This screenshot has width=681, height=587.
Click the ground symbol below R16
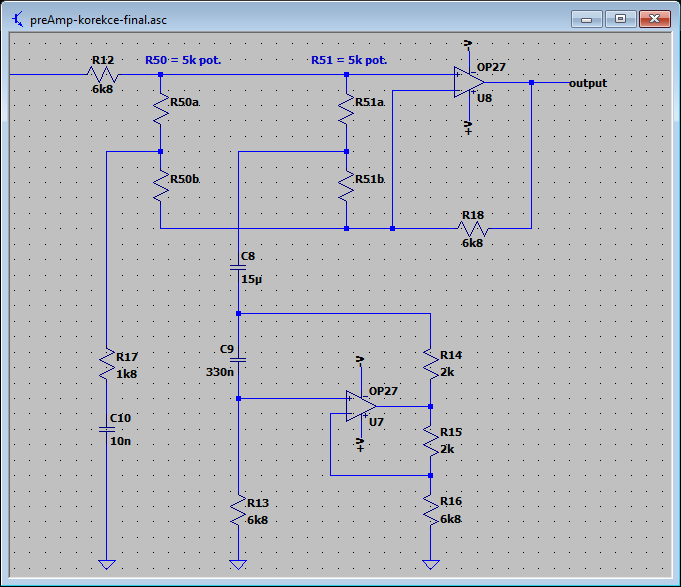[430, 564]
